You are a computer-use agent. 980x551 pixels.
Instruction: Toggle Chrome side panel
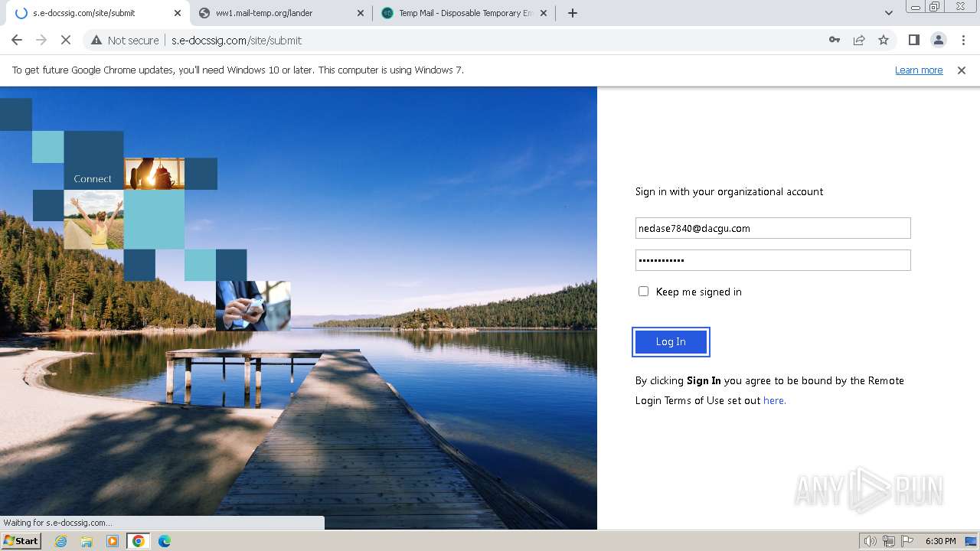point(913,40)
